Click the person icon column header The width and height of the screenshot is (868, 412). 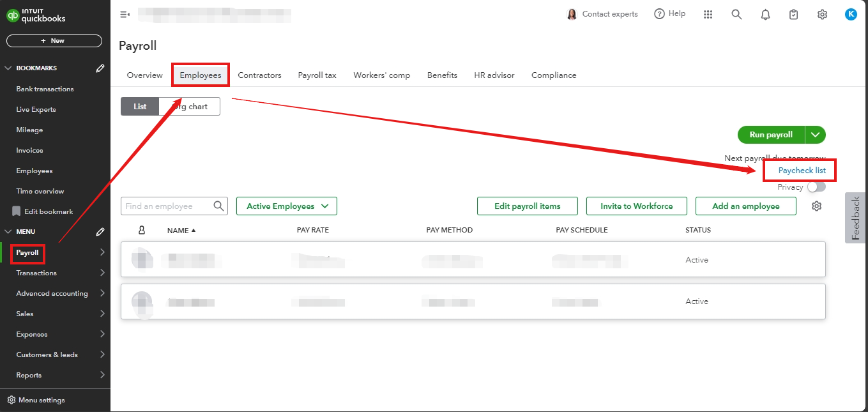141,230
